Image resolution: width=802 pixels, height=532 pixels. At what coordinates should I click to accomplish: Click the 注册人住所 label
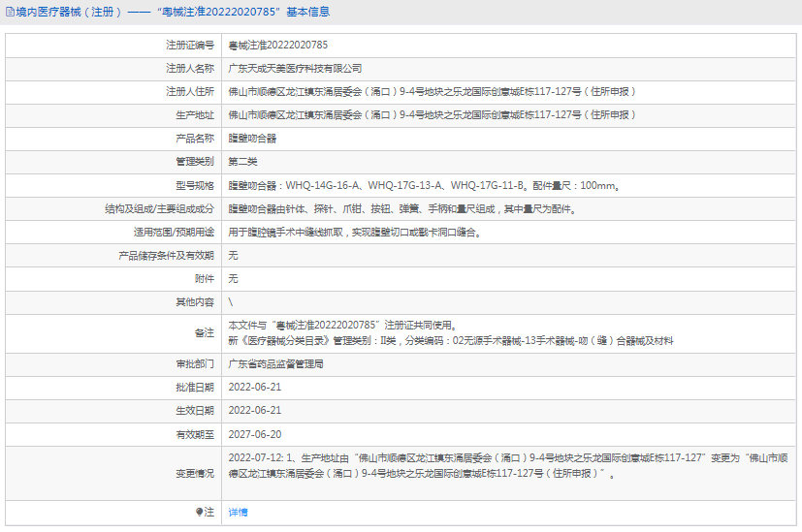pos(190,91)
